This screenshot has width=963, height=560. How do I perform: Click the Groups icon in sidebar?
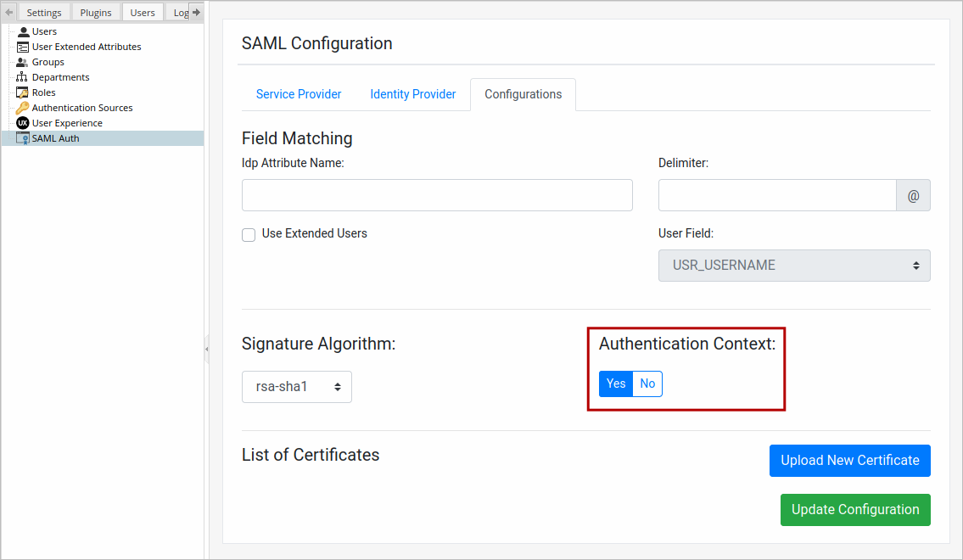pyautogui.click(x=23, y=62)
